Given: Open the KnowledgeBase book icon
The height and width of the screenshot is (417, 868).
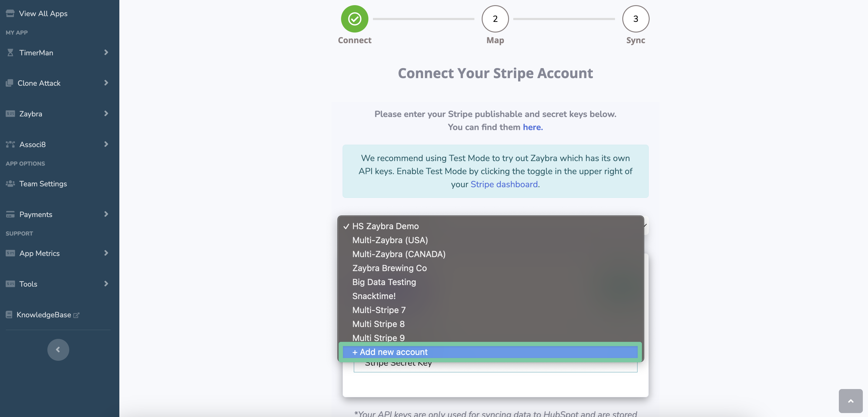Looking at the screenshot, I should click(x=9, y=315).
